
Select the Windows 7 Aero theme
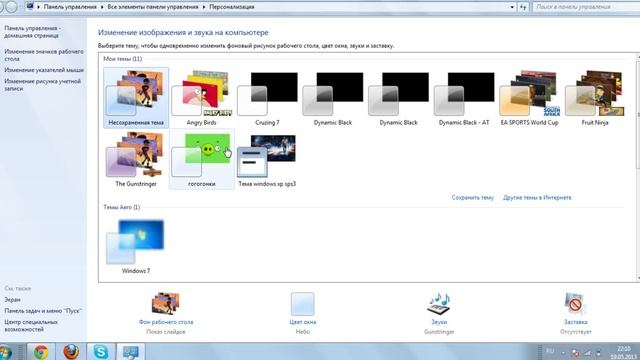click(x=136, y=246)
